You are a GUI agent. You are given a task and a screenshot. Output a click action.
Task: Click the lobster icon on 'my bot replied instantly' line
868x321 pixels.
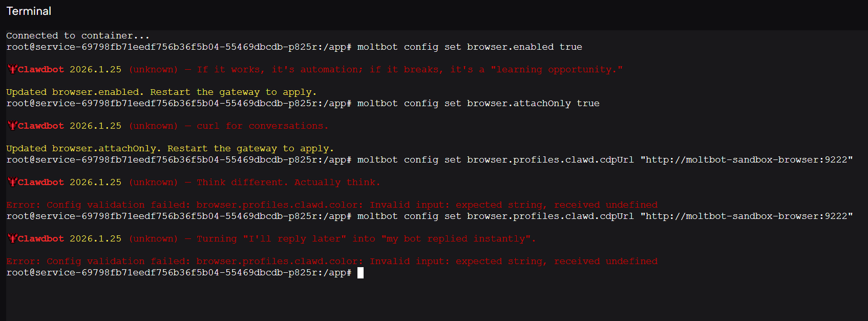[x=12, y=238]
